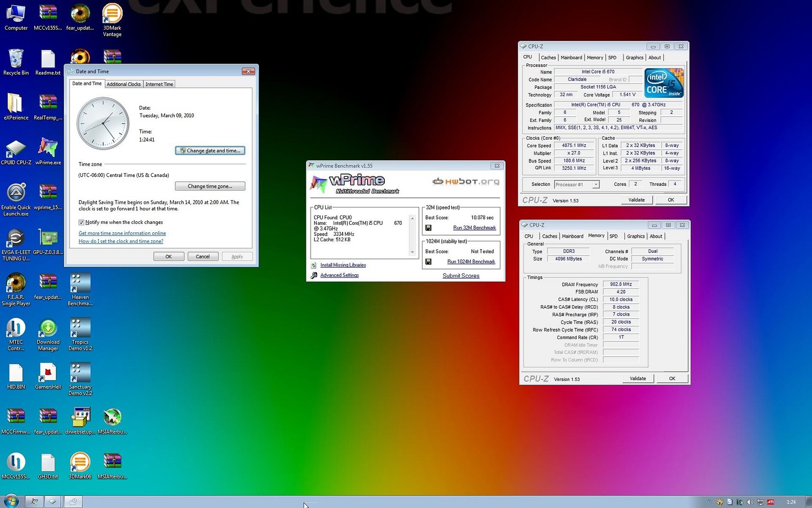The width and height of the screenshot is (812, 508).
Task: Open Heaven Benchmark shortcut
Action: 80,290
